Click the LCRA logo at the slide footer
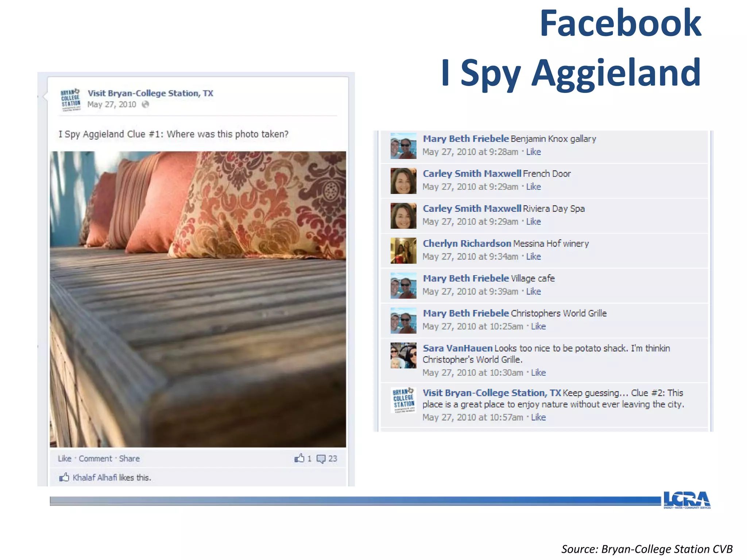 [687, 500]
